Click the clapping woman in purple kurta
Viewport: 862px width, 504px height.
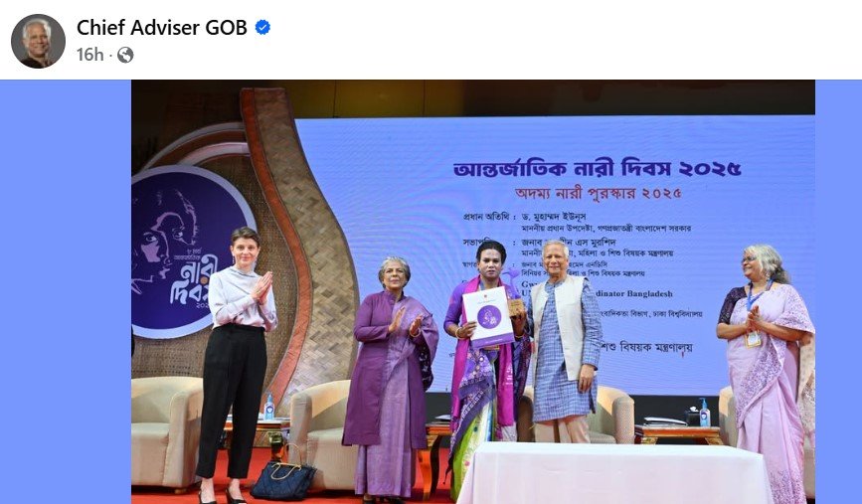pyautogui.click(x=390, y=379)
